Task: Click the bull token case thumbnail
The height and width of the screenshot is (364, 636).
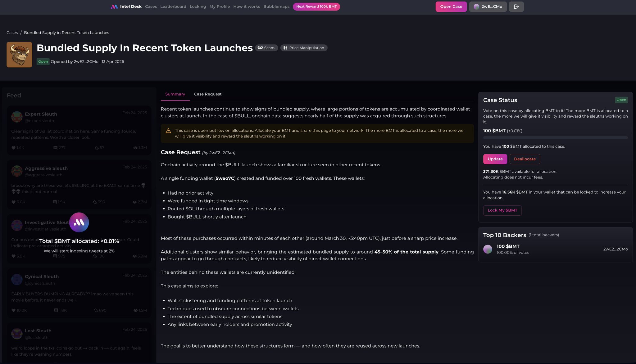Action: pyautogui.click(x=19, y=55)
